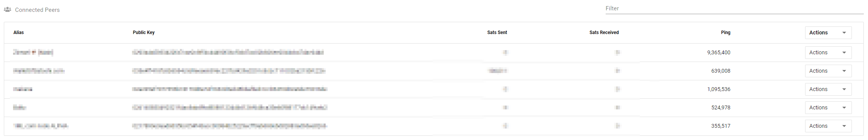Click dropdown arrow in the 355,517 row
This screenshot has height=140, width=868.
pos(844,126)
